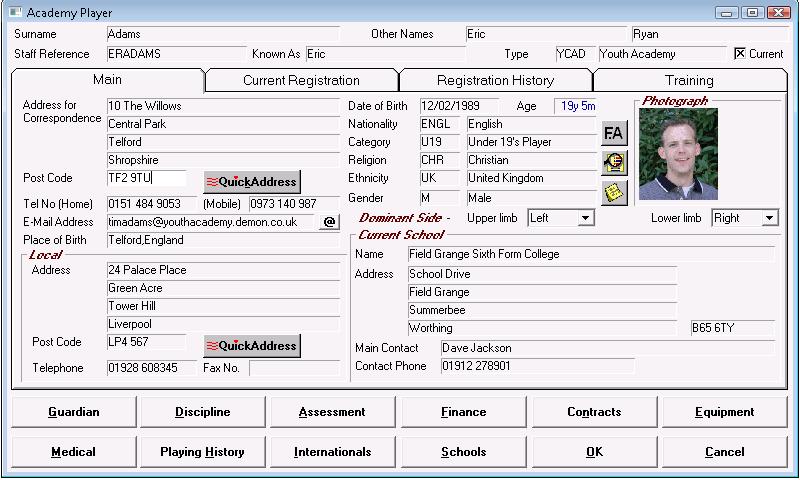The height and width of the screenshot is (480, 800).
Task: Click the Contracts button
Action: pyautogui.click(x=594, y=412)
